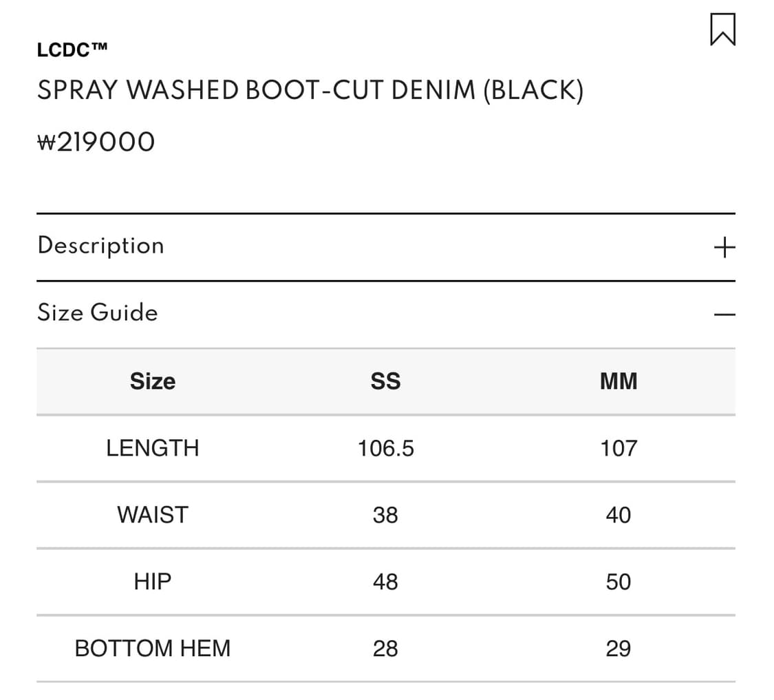The width and height of the screenshot is (774, 700).
Task: Collapse the Size Guide minus icon
Action: pos(724,314)
